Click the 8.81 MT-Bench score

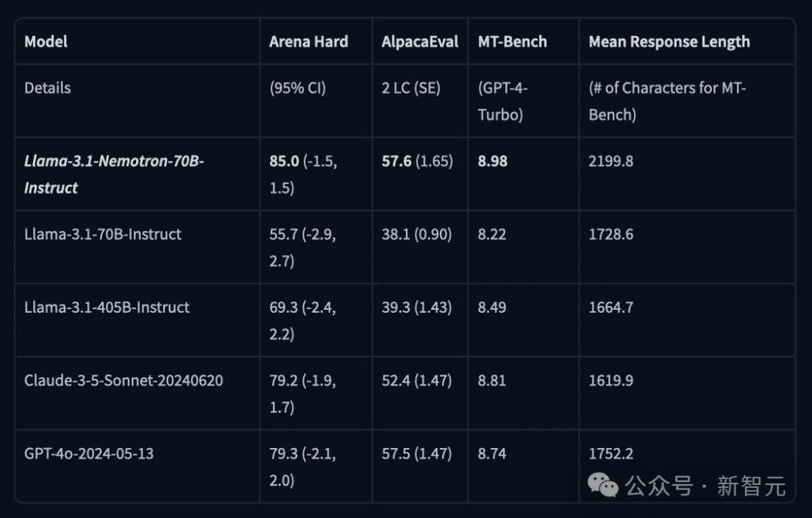point(492,380)
